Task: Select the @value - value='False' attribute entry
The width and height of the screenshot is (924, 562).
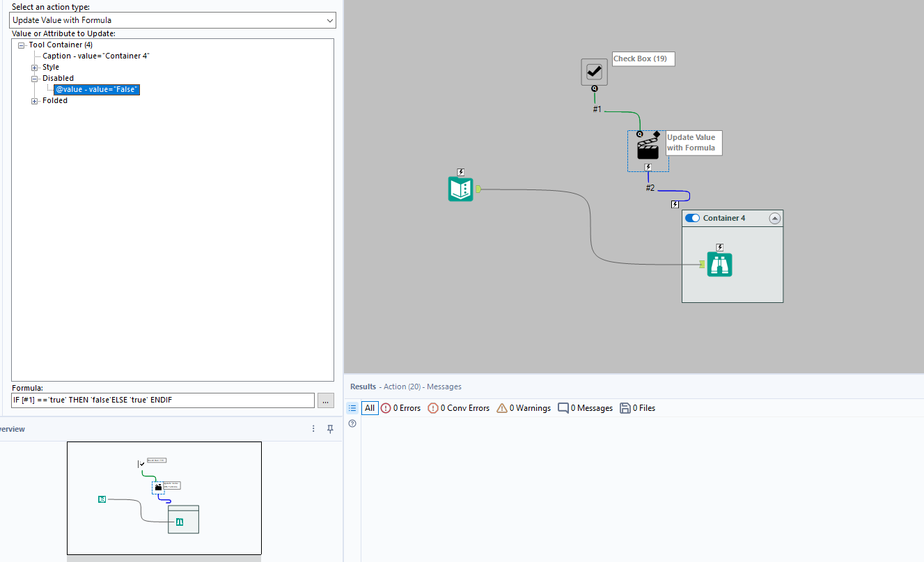Action: click(96, 89)
